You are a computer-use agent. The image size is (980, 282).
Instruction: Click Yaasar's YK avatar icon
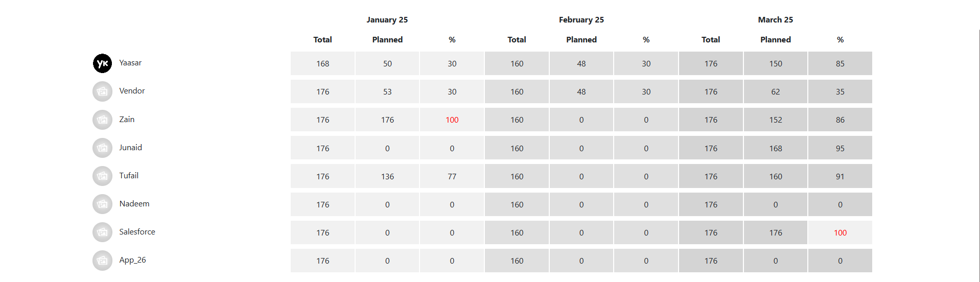[102, 63]
